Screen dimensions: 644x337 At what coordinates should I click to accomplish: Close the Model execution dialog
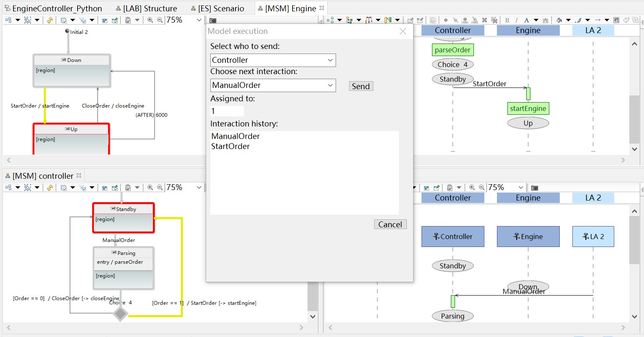point(403,31)
